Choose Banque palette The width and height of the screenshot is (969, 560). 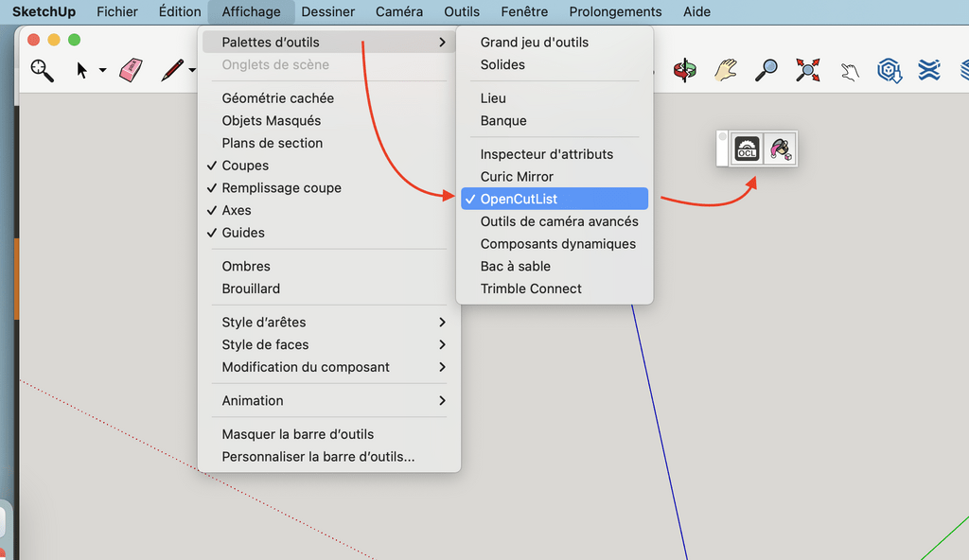555,120
